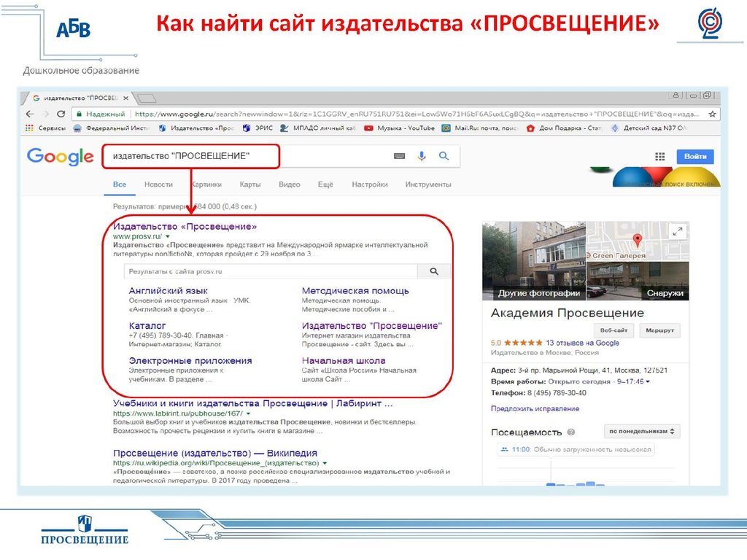Open the Google apps grid
Image resolution: width=747 pixels, height=560 pixels.
[x=659, y=156]
